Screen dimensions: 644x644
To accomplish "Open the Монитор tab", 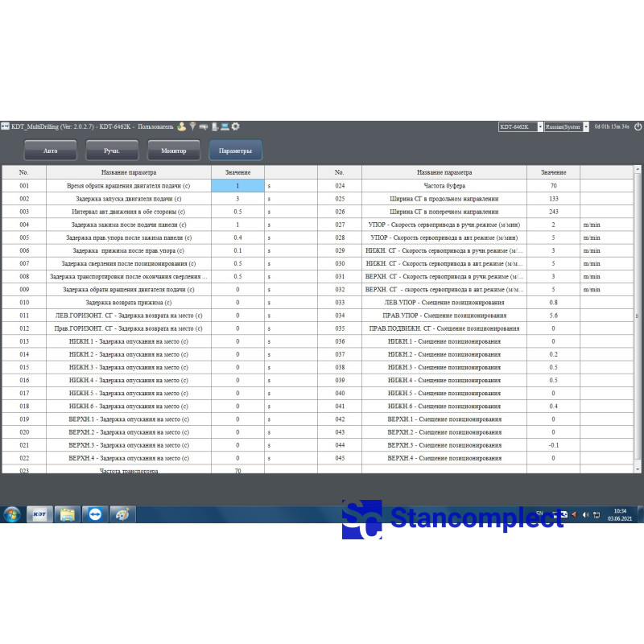I will pyautogui.click(x=173, y=151).
